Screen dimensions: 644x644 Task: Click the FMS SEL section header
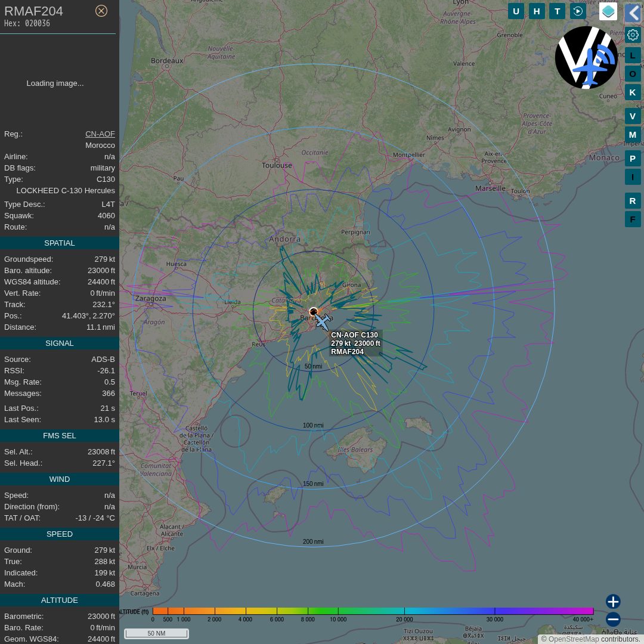click(60, 436)
